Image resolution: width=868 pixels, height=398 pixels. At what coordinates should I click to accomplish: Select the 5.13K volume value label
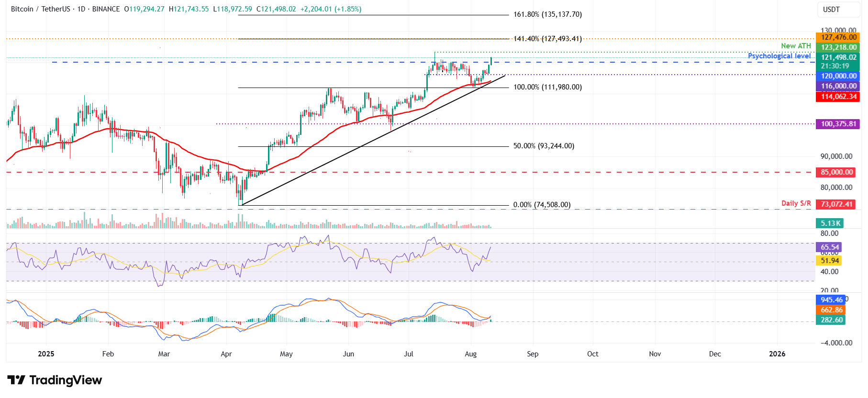830,223
